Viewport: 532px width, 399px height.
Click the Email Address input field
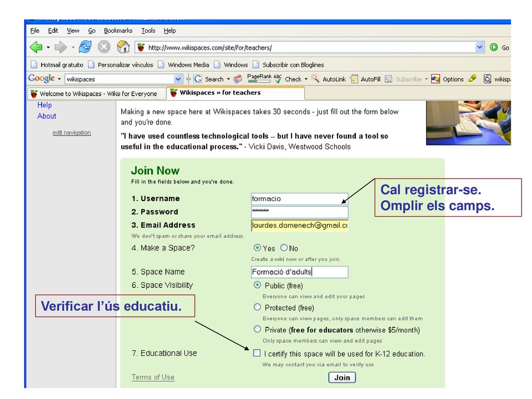(x=300, y=225)
